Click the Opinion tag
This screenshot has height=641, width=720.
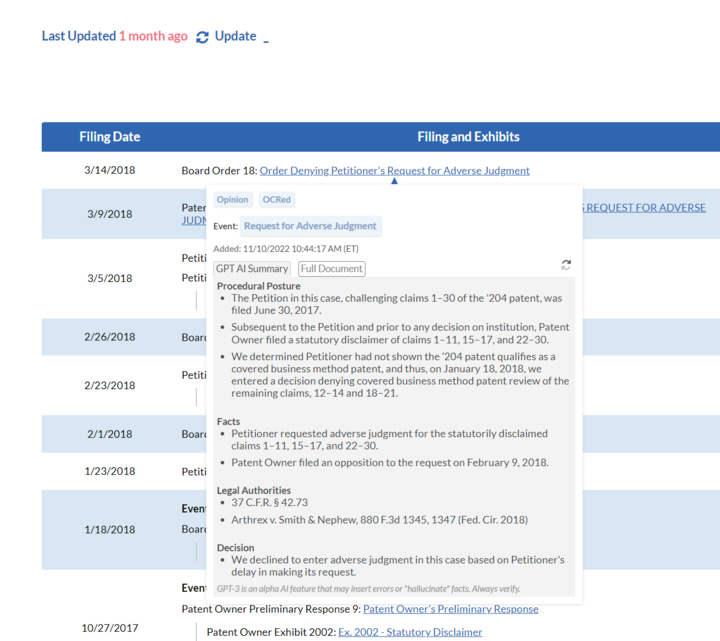coord(232,200)
